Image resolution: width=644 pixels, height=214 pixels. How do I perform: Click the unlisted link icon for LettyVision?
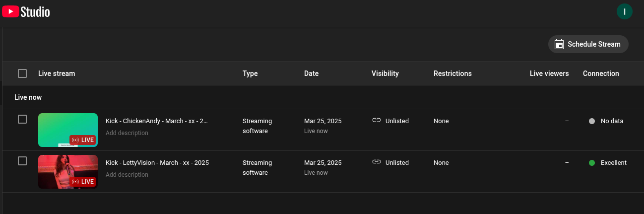(377, 162)
